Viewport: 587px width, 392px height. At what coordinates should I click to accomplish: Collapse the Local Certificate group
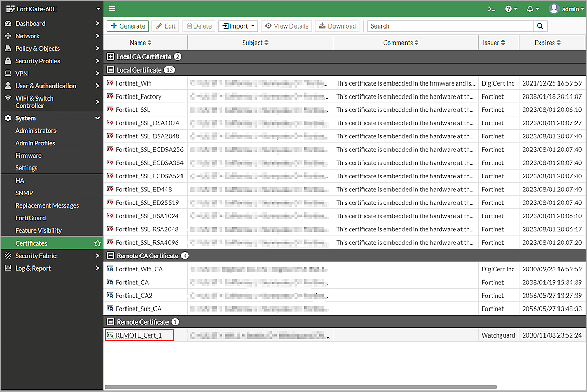(110, 70)
